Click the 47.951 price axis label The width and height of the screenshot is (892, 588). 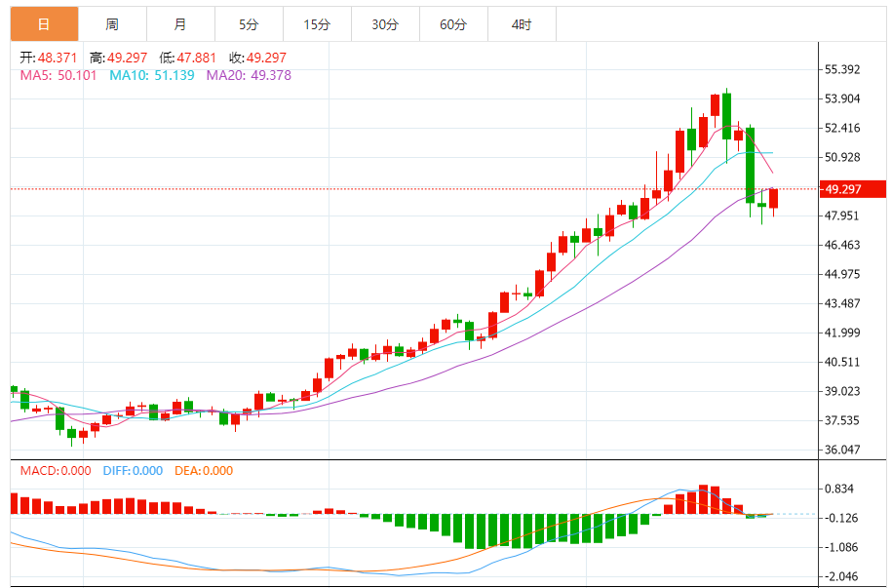pos(842,216)
